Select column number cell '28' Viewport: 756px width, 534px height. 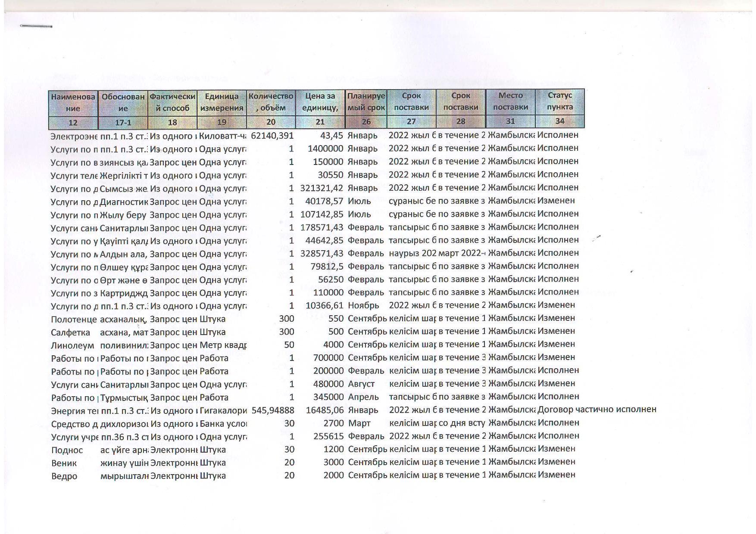[x=461, y=122]
